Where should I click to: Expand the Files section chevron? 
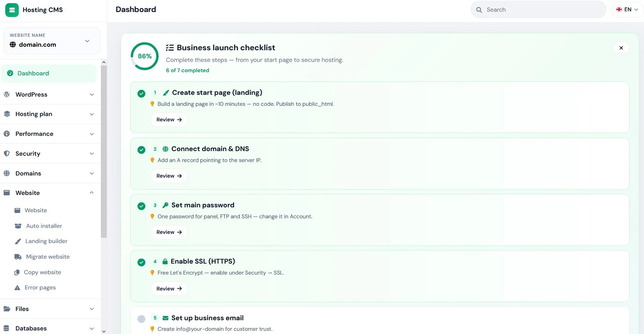pyautogui.click(x=92, y=309)
